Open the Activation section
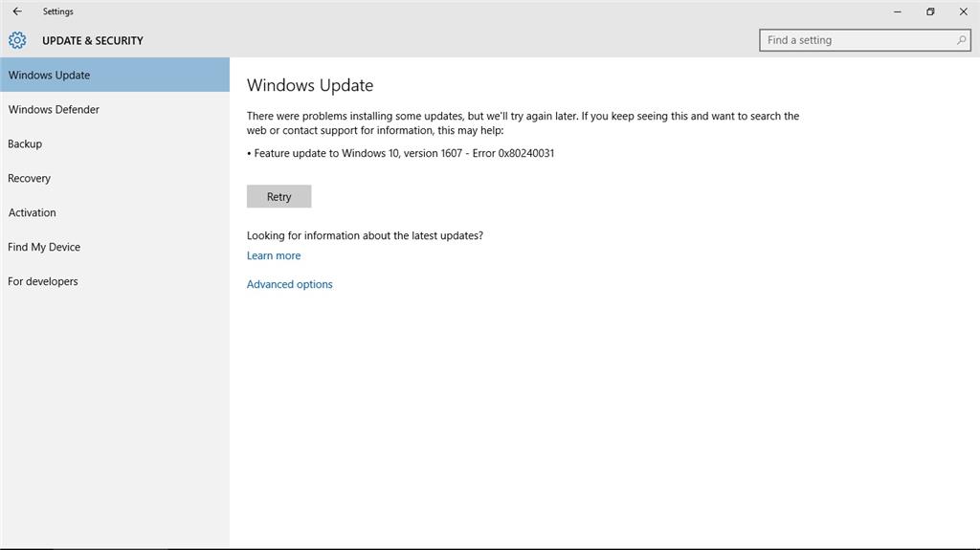 (x=115, y=212)
